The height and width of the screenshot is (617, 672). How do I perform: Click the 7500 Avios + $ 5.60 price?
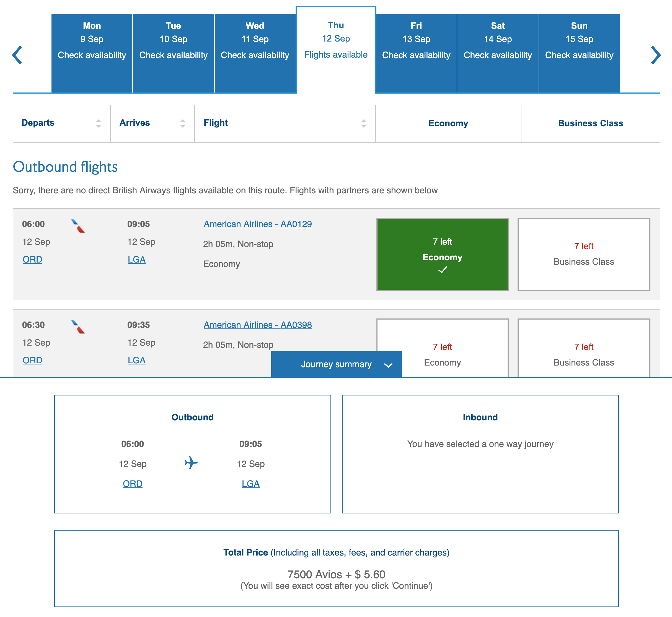click(x=336, y=575)
